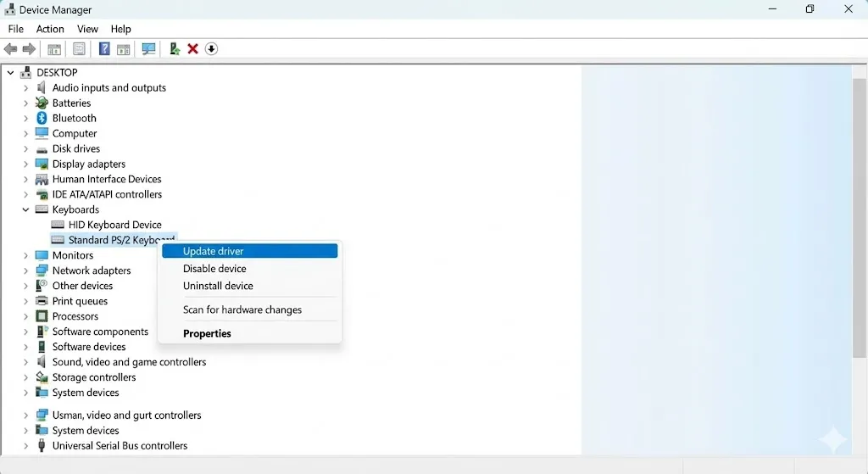Click the red X Uninstall device icon
Screen dimensions: 868x474
tap(192, 49)
